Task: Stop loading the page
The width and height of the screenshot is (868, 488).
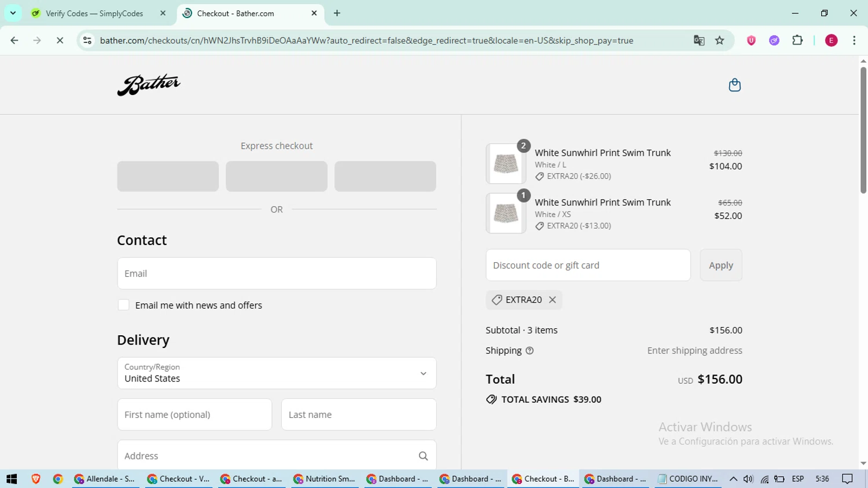Action: point(60,41)
